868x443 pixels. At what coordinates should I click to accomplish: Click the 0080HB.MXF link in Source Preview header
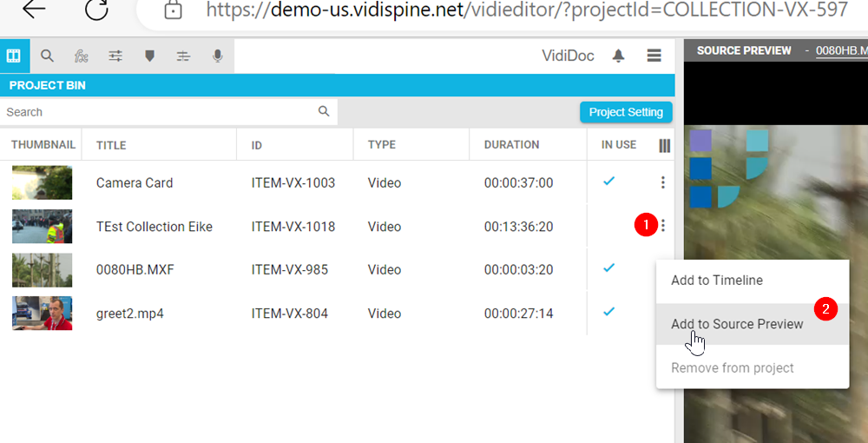pyautogui.click(x=841, y=50)
